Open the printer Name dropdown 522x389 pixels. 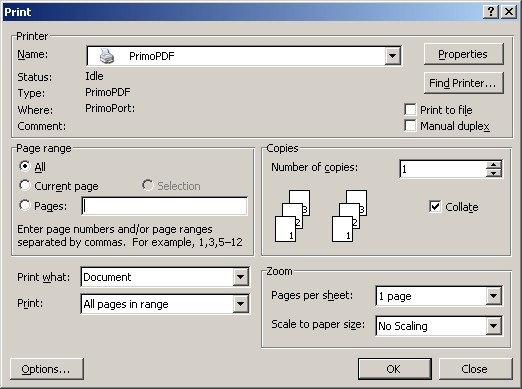[392, 56]
